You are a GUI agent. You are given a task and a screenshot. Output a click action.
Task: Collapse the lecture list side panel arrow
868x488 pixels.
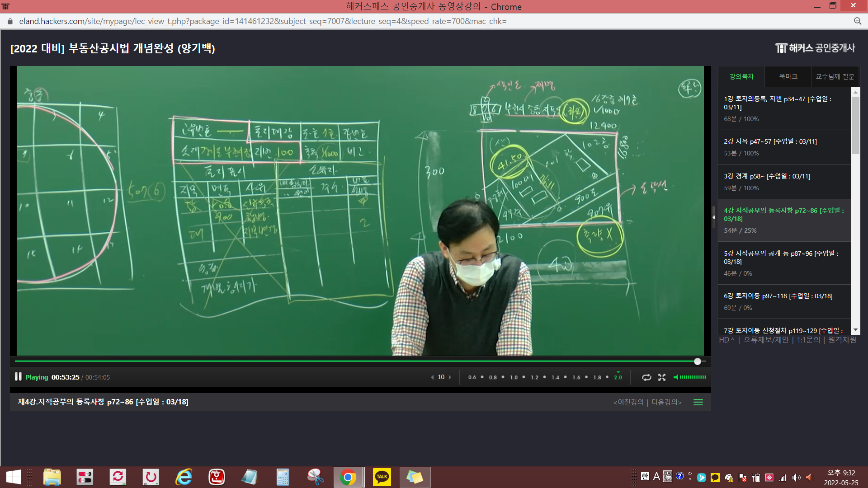click(713, 217)
